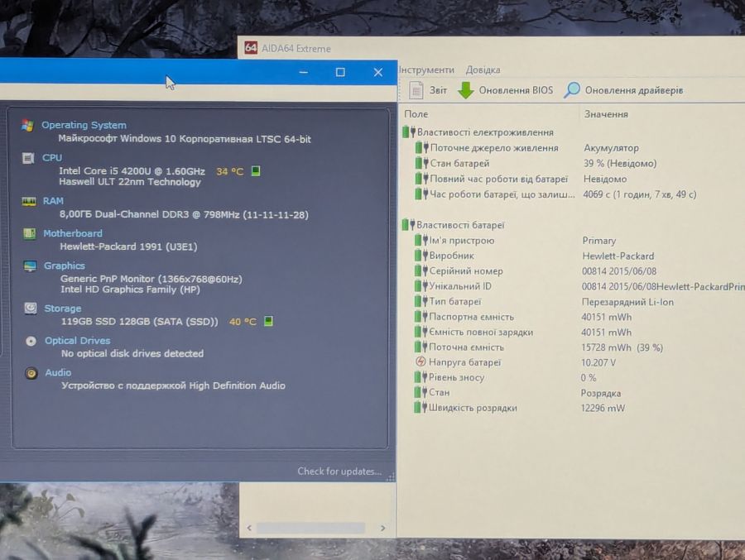This screenshot has height=560, width=745.
Task: Click the Audio speaker icon
Action: point(31,373)
